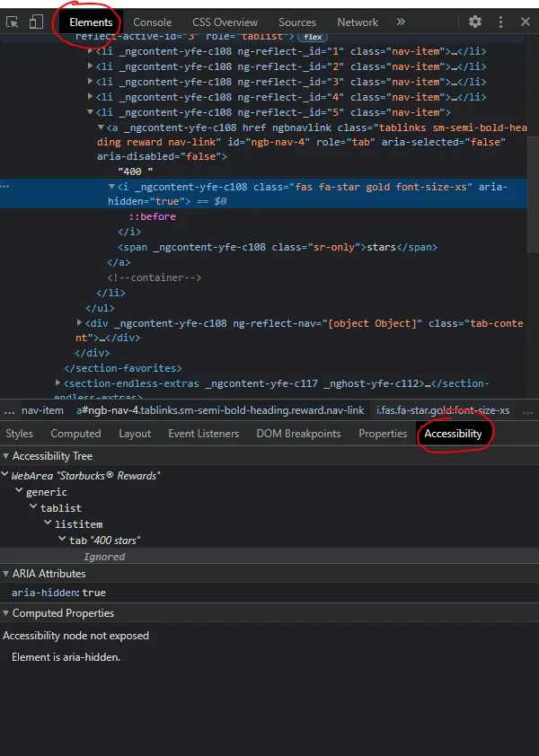
Task: Collapse the li node with id="5"
Action: [90, 112]
